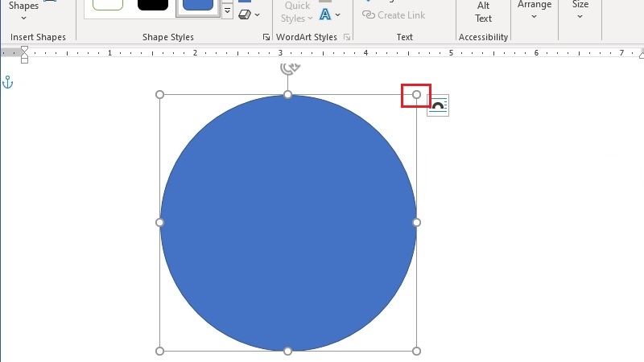
Task: Apply the white green-outlined shape style
Action: [108, 5]
